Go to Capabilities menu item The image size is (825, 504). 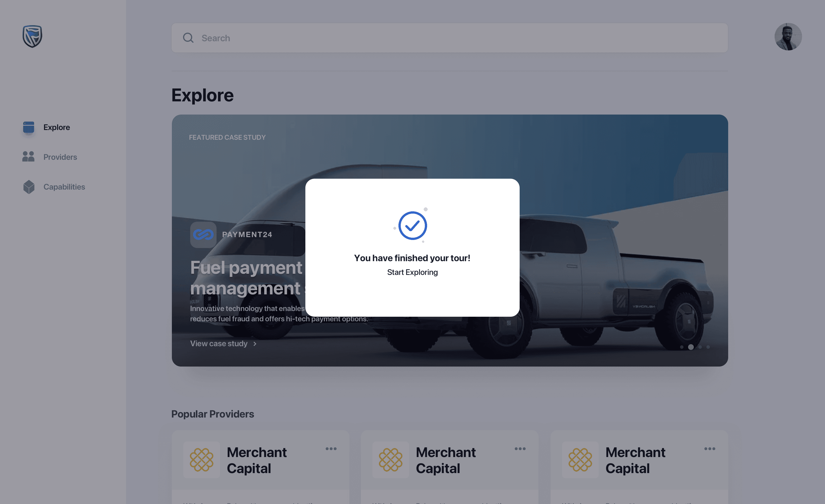[x=64, y=187]
